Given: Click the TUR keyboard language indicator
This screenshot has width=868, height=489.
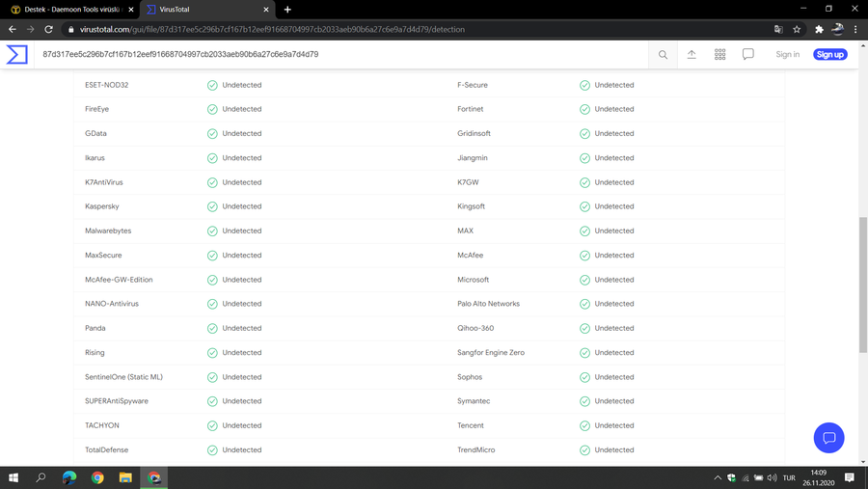Looking at the screenshot, I should 789,477.
